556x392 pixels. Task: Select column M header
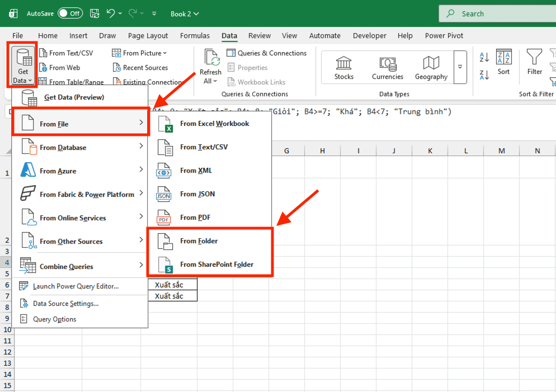(x=501, y=150)
